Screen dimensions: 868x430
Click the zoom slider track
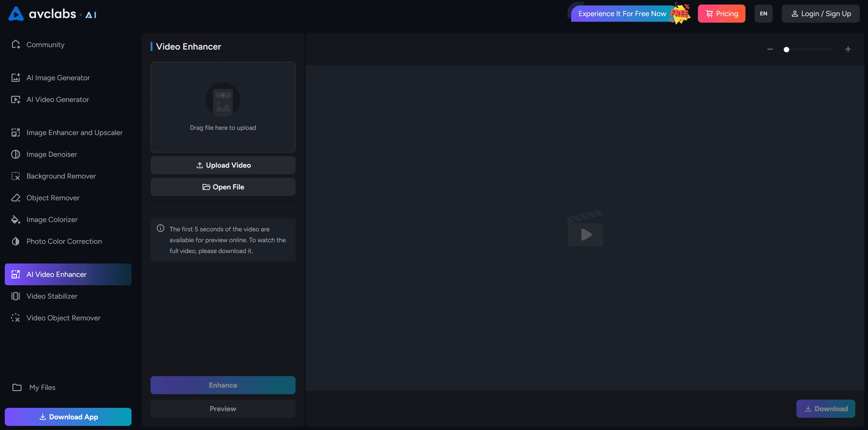[x=809, y=50]
